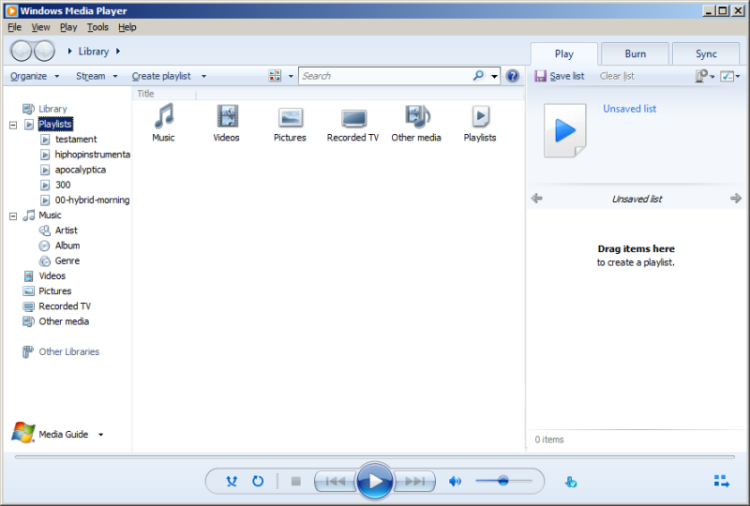This screenshot has height=506, width=750.
Task: Open the Music category icon
Action: (x=164, y=116)
